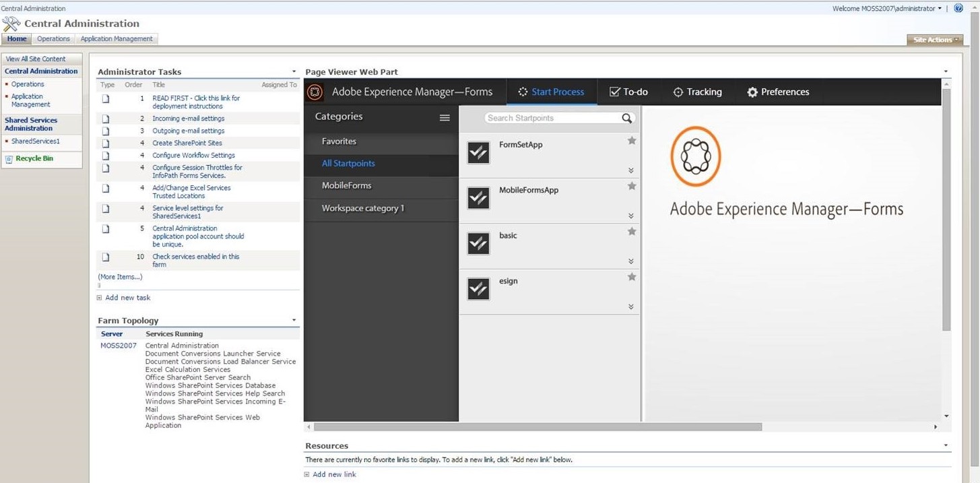Open the READ FIRST deployment instructions link
980x483 pixels.
pos(196,102)
